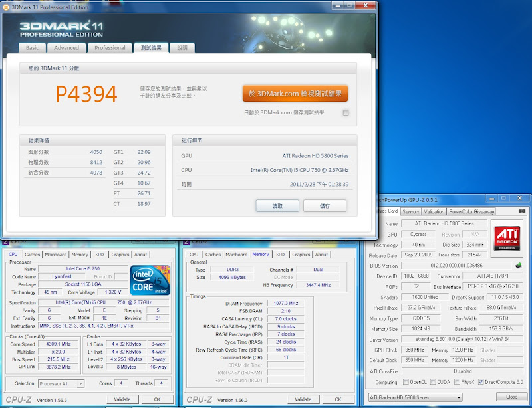This screenshot has width=532, height=408.
Task: Open Mainboard tab in memory-timings CPU-Z window
Action: [237, 255]
